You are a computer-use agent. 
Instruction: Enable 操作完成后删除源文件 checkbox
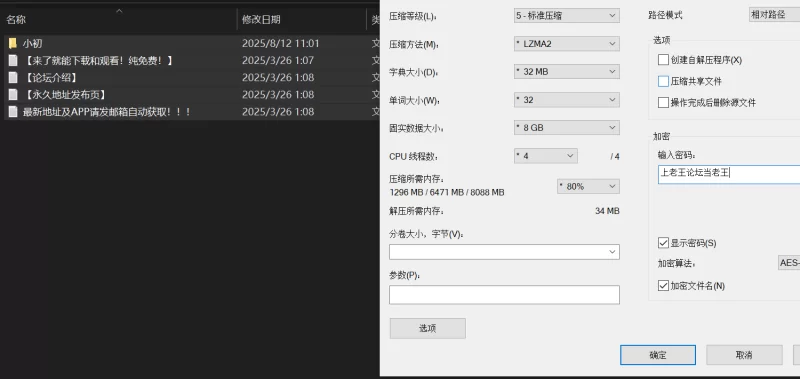coord(663,103)
